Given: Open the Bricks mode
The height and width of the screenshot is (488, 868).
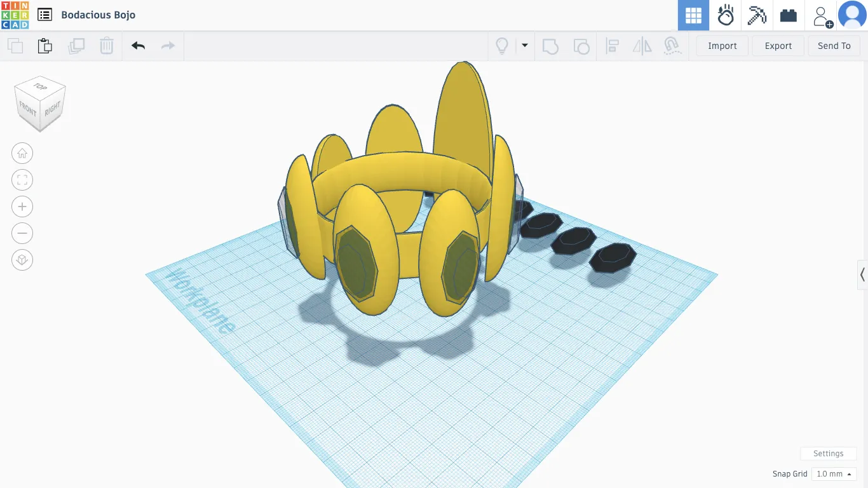Looking at the screenshot, I should [x=789, y=15].
